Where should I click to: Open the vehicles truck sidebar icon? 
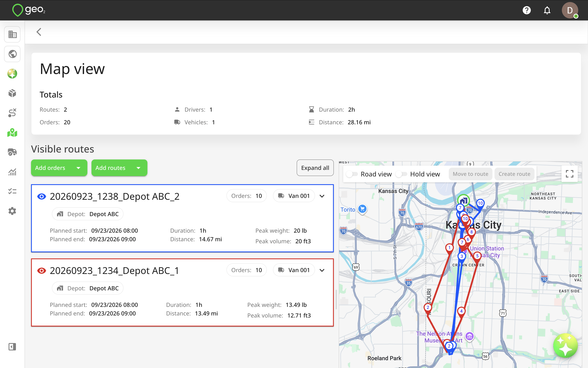(12, 152)
